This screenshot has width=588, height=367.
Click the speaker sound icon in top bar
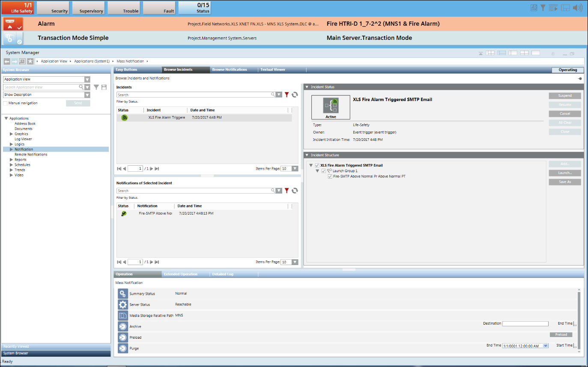coord(578,8)
